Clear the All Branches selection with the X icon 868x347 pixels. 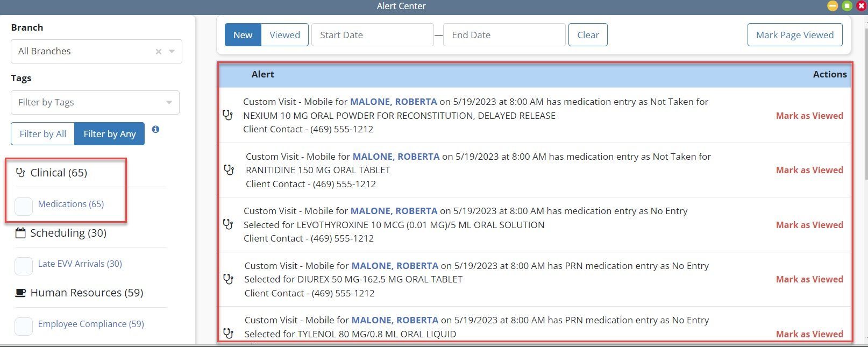pyautogui.click(x=158, y=52)
